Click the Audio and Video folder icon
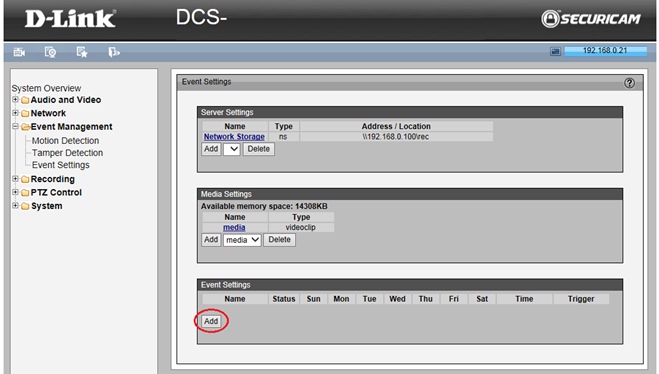Image resolution: width=659 pixels, height=374 pixels. tap(25, 100)
